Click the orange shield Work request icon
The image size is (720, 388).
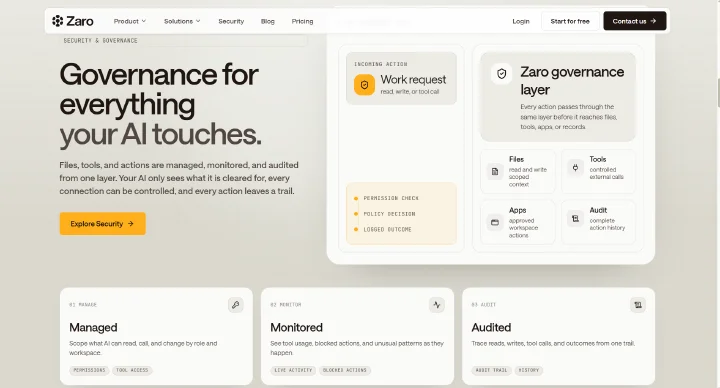click(364, 85)
